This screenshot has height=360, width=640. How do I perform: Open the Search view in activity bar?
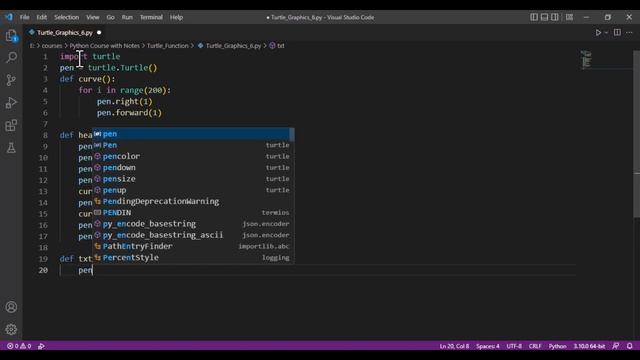[11, 58]
